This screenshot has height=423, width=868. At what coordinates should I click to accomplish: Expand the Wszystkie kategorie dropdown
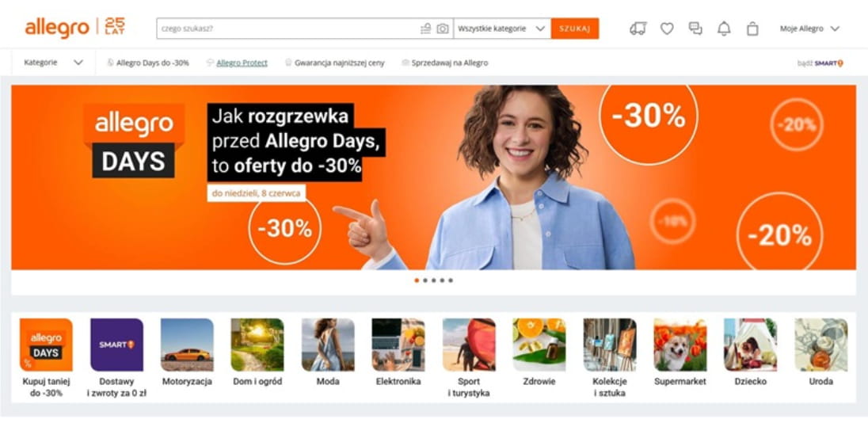pos(502,29)
